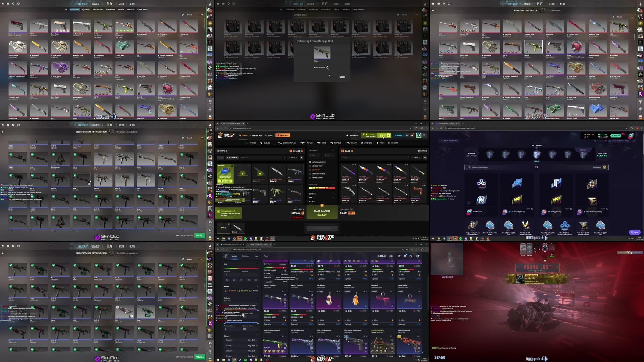
Task: Check the StatTrak box in CSFloat Special filters
Action: pyautogui.click(x=226, y=291)
